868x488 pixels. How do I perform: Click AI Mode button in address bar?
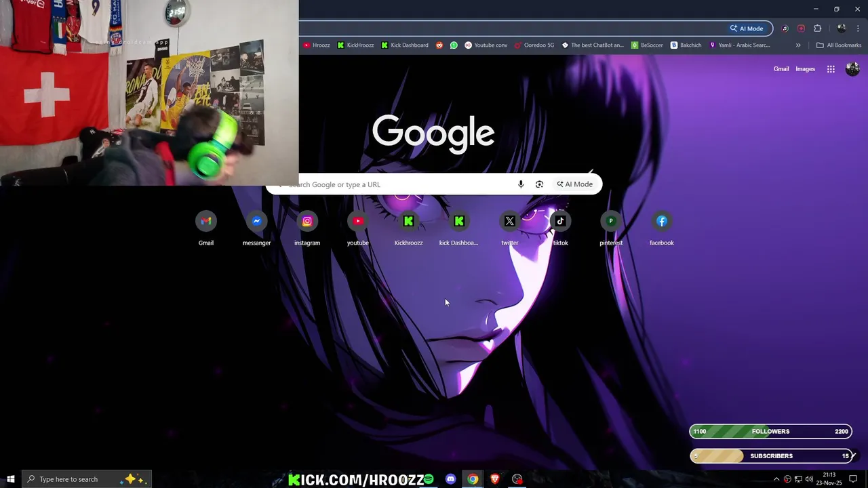[747, 28]
